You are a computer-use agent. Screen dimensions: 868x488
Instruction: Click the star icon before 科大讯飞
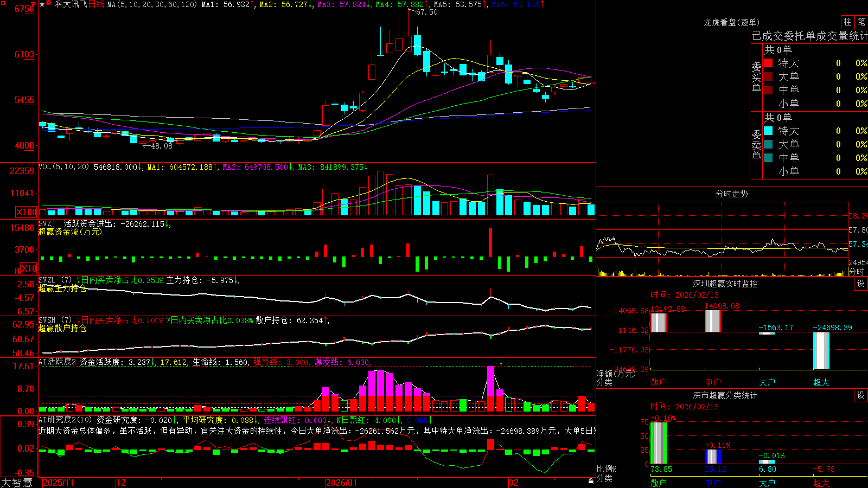(42, 4)
